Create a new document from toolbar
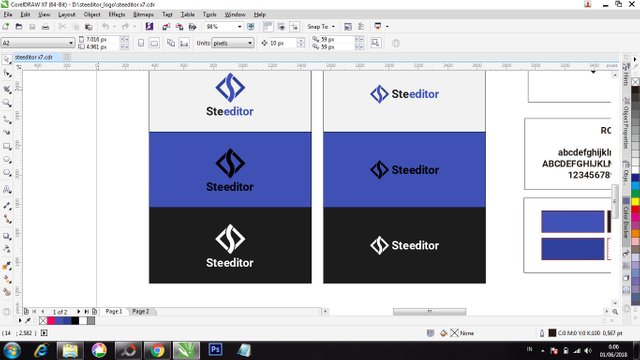This screenshot has height=360, width=640. [6, 27]
